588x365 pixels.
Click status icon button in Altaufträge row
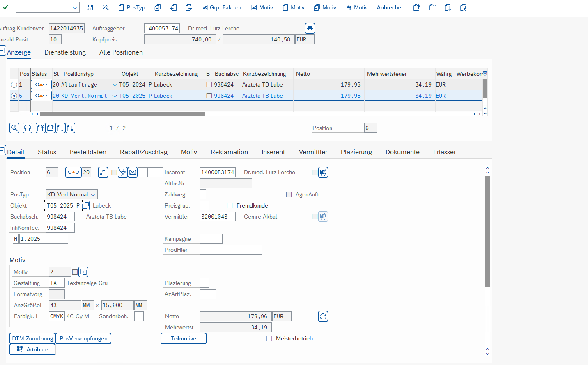(x=41, y=84)
